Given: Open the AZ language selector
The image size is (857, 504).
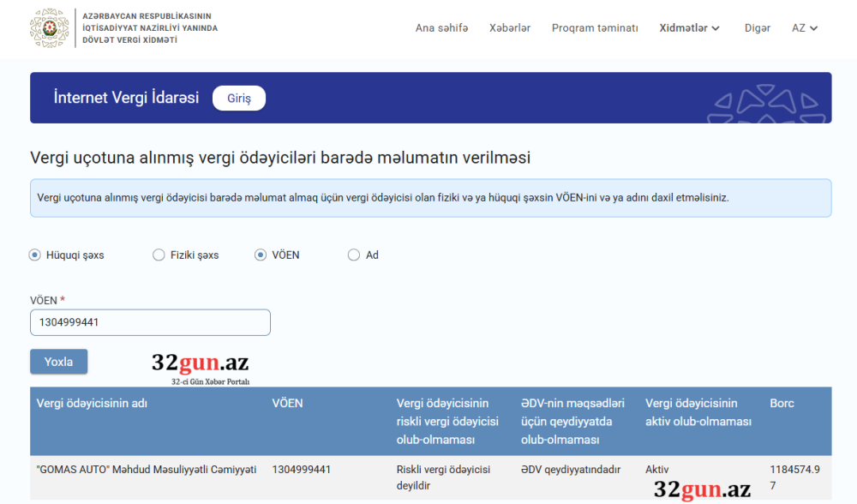Looking at the screenshot, I should (x=803, y=27).
